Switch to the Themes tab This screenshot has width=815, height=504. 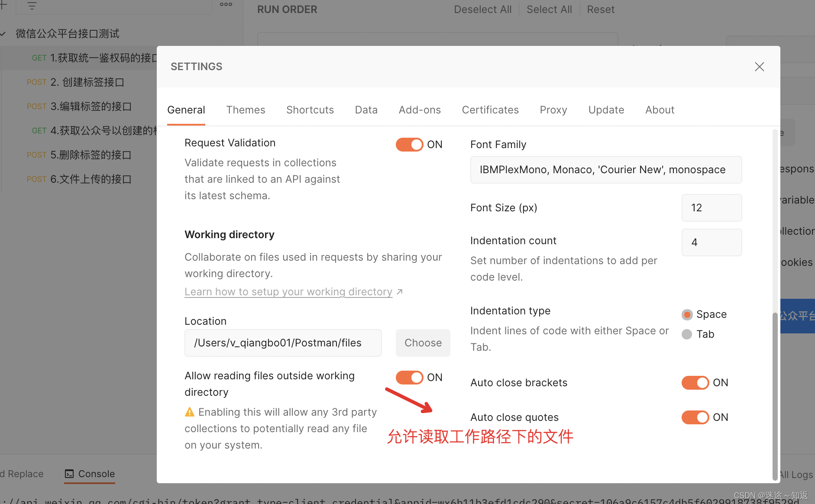(x=246, y=110)
